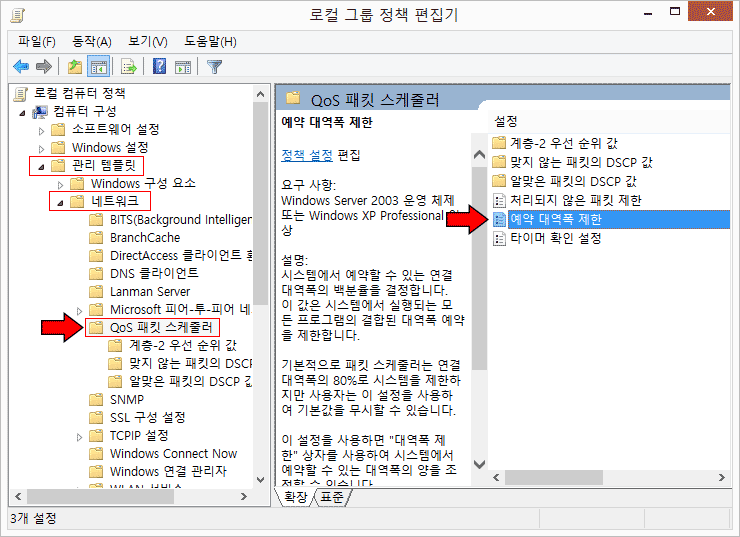Viewport: 740px width, 537px height.
Task: Open the 파일(F) menu
Action: (x=37, y=42)
